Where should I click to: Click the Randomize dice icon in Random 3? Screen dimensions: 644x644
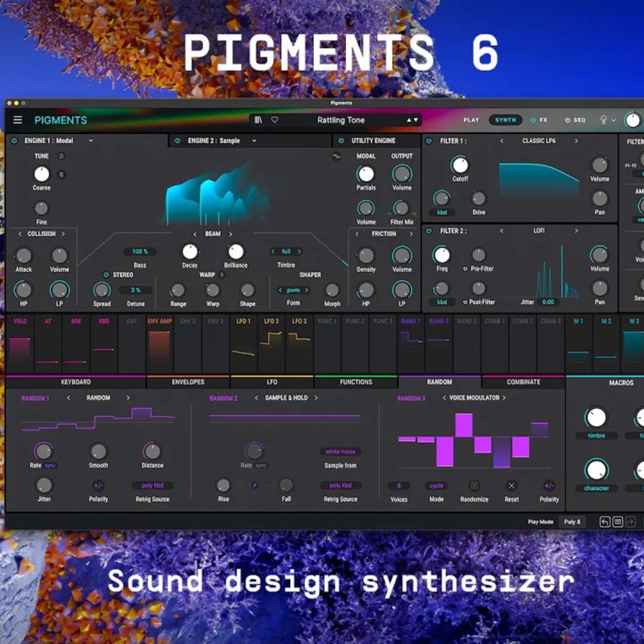[x=474, y=485]
